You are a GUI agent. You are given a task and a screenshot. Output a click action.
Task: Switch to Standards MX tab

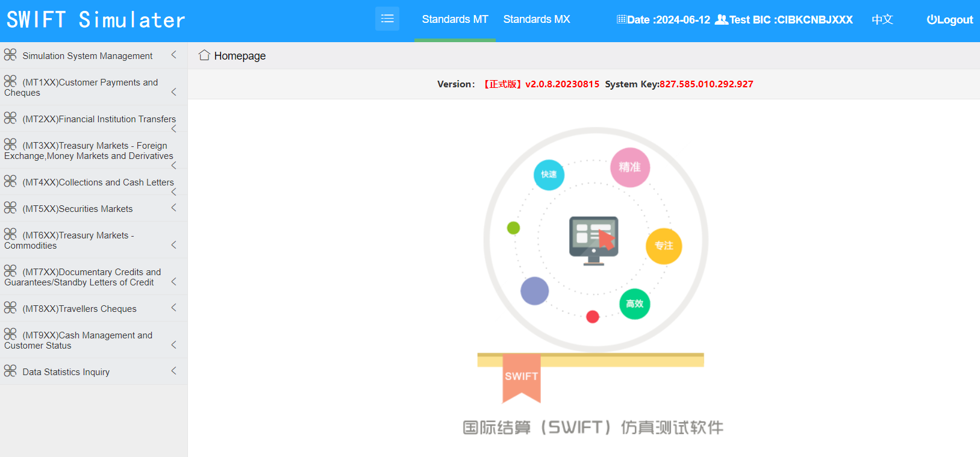[x=537, y=19]
